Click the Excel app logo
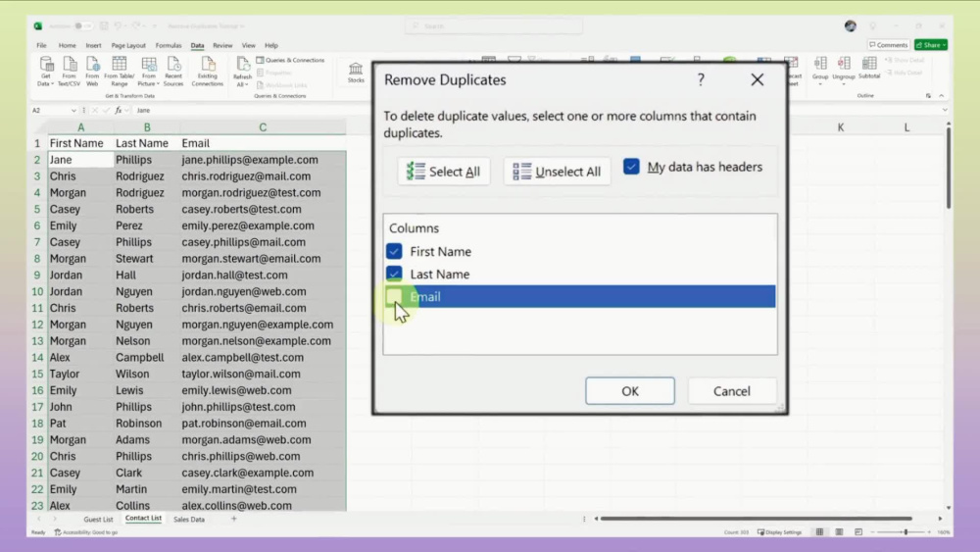The width and height of the screenshot is (980, 552). tap(38, 26)
